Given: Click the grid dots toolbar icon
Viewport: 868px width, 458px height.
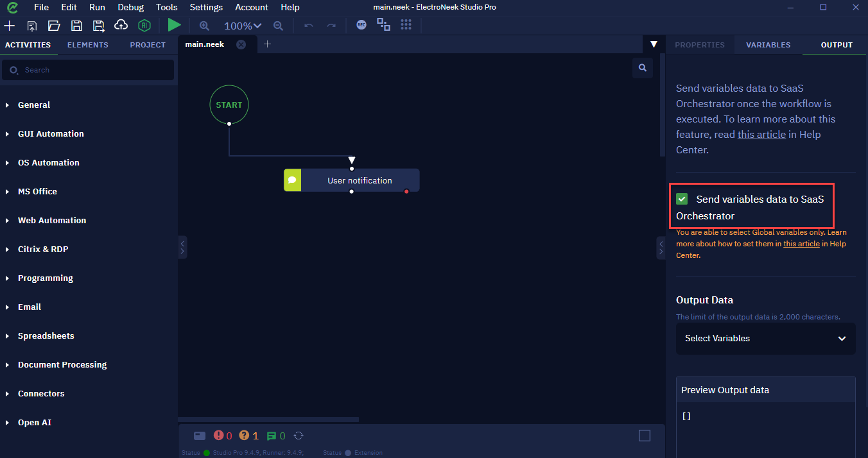Looking at the screenshot, I should pos(406,25).
